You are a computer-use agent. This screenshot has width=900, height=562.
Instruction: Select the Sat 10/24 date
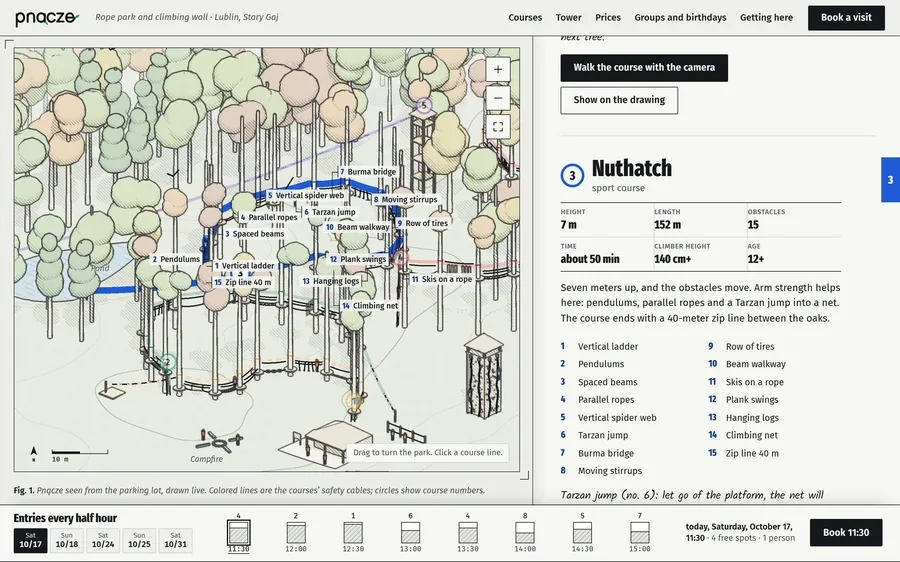point(103,540)
